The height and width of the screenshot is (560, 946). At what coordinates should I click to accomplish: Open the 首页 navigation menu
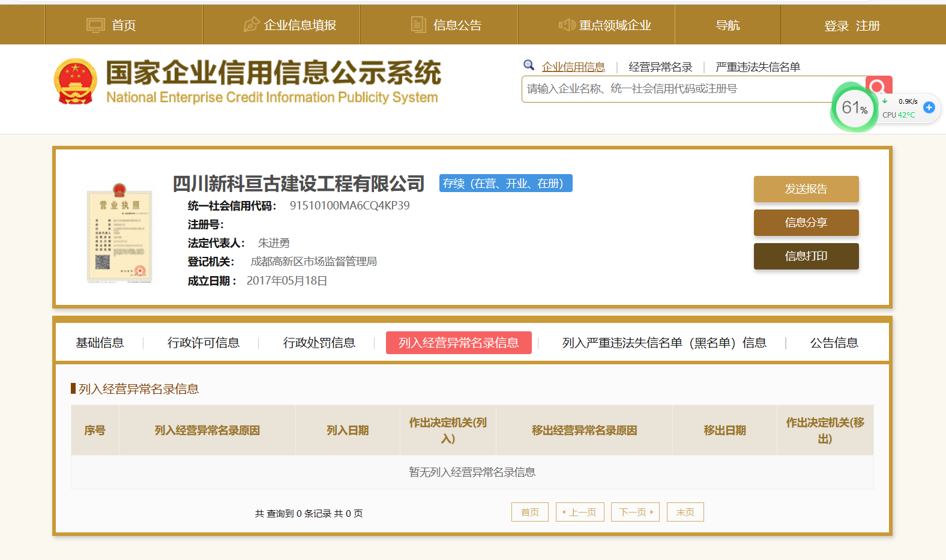(124, 25)
